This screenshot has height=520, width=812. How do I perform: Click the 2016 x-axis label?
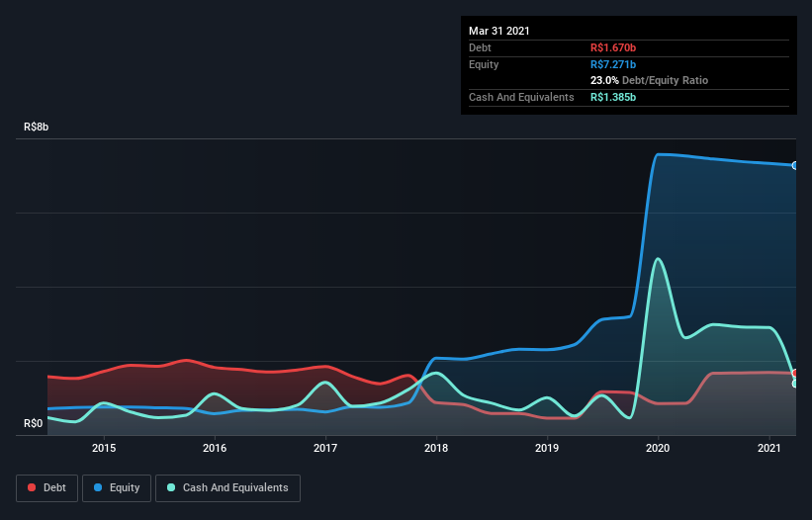[x=215, y=448]
